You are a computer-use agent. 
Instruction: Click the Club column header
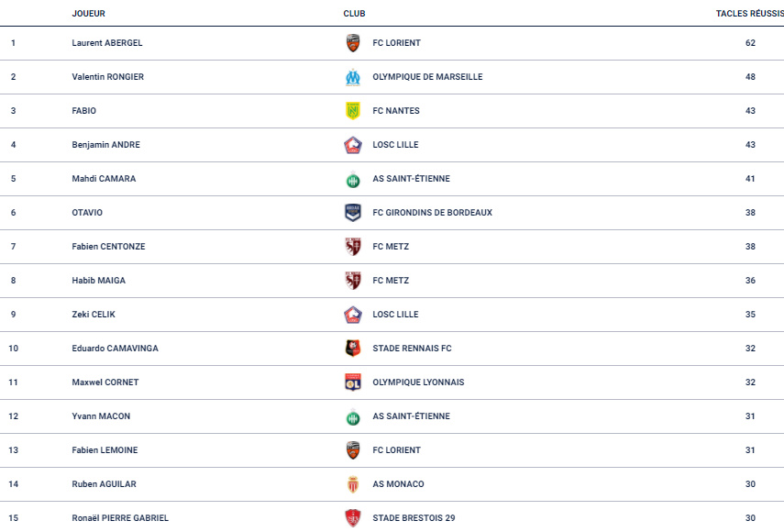(354, 14)
